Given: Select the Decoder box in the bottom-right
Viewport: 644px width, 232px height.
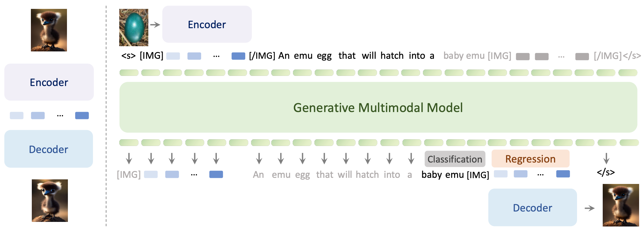Looking at the screenshot, I should pyautogui.click(x=532, y=208).
